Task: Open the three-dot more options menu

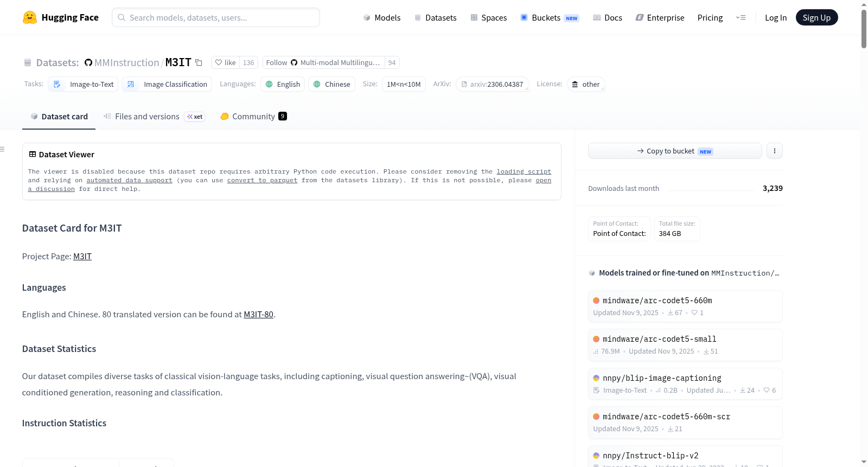Action: click(775, 151)
